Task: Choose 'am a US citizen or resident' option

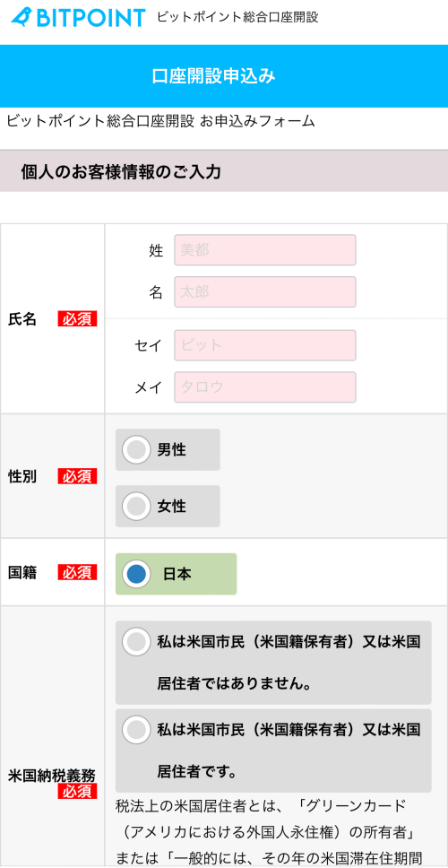Action: click(x=273, y=751)
